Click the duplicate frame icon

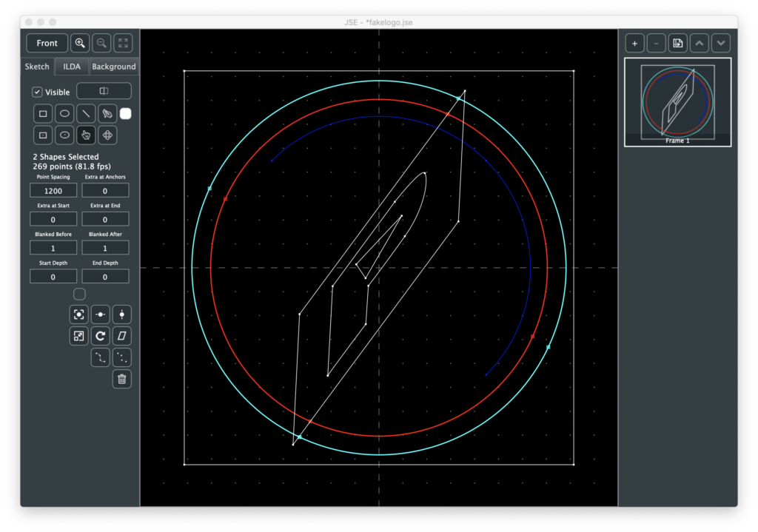pos(677,43)
